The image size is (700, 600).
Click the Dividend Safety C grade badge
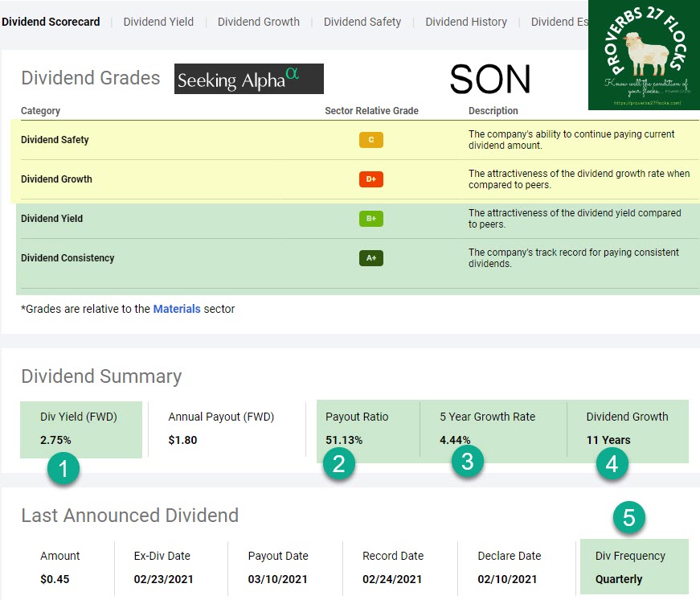click(370, 140)
